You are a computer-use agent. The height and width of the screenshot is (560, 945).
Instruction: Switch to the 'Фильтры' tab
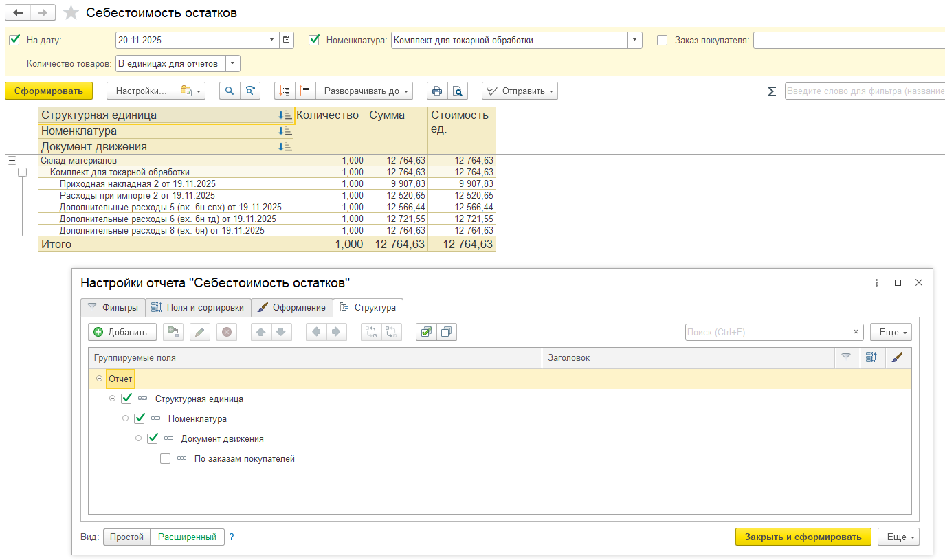[x=113, y=307]
